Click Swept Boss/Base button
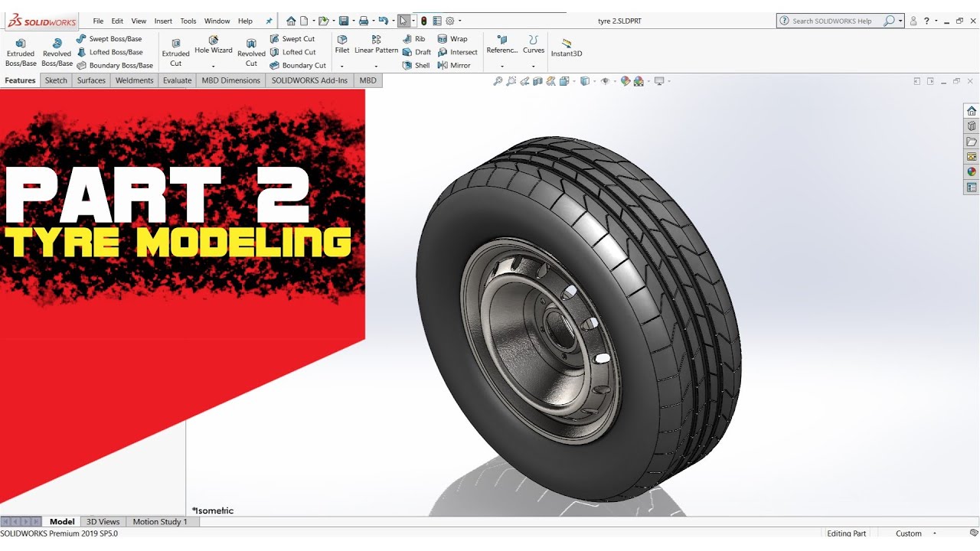The width and height of the screenshot is (980, 551). click(x=109, y=39)
